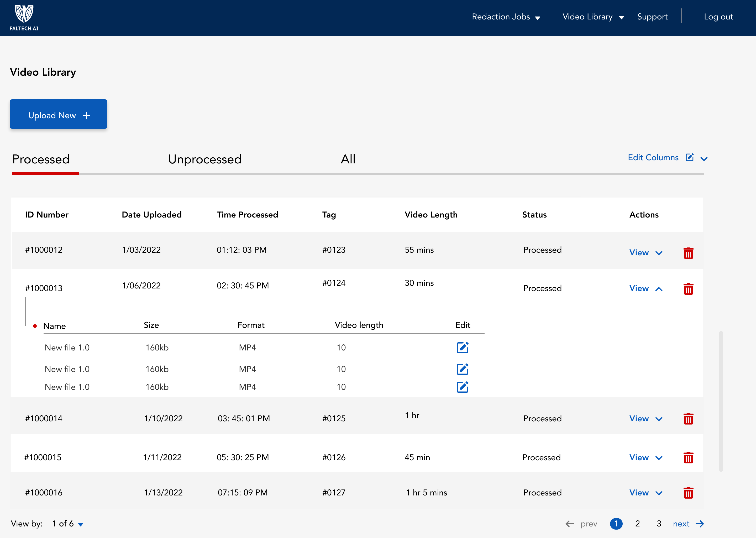Delete video #1000014 with trash icon
This screenshot has width=756, height=538.
point(688,419)
